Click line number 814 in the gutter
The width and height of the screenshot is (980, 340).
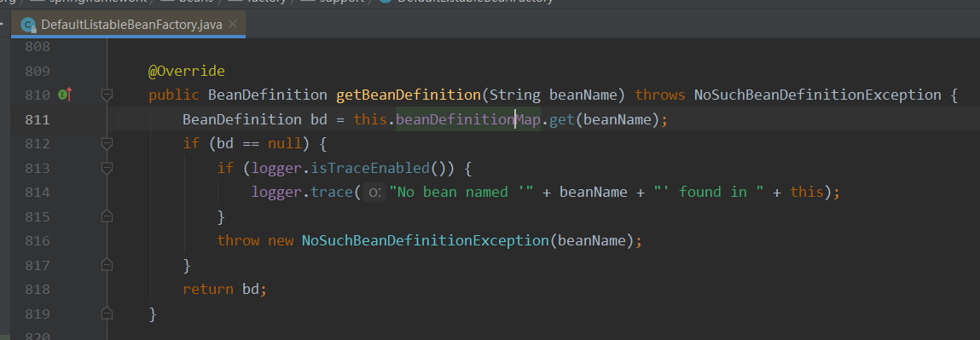pyautogui.click(x=38, y=192)
